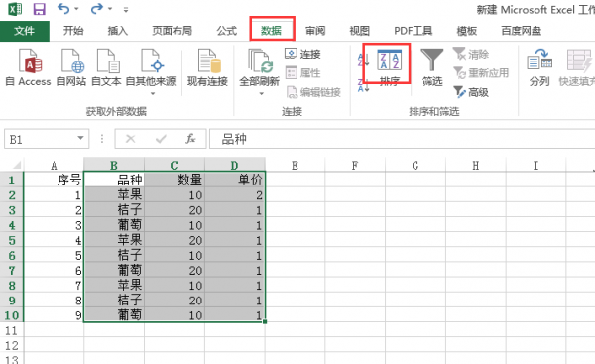Select column G header
This screenshot has height=364, width=595.
click(x=416, y=165)
